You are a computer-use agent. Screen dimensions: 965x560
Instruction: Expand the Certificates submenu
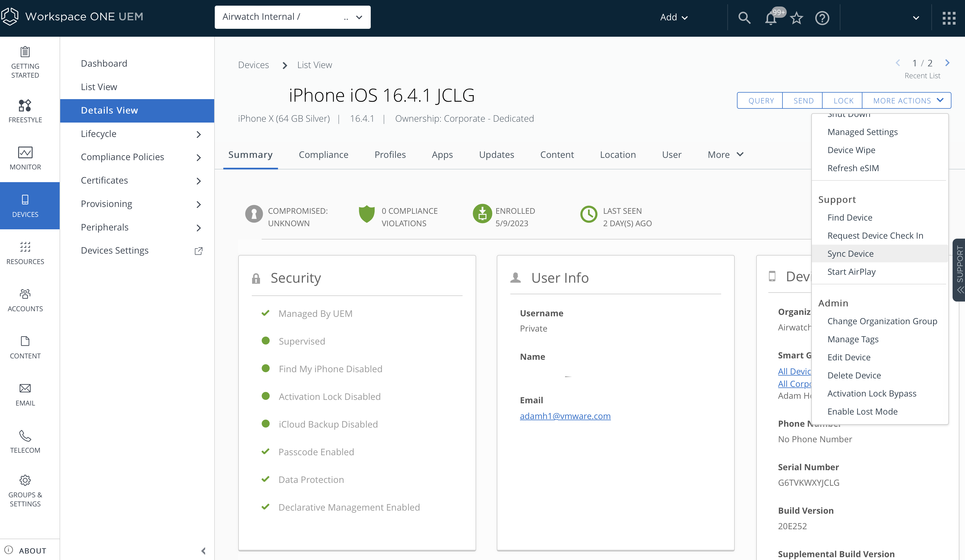point(198,181)
